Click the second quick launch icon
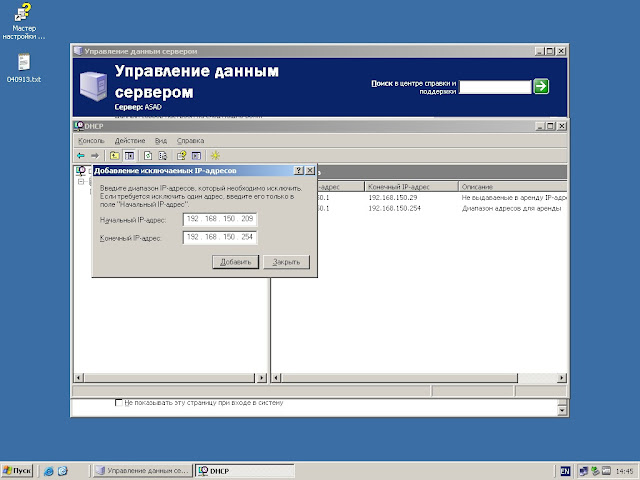This screenshot has width=640, height=480. click(x=62, y=471)
